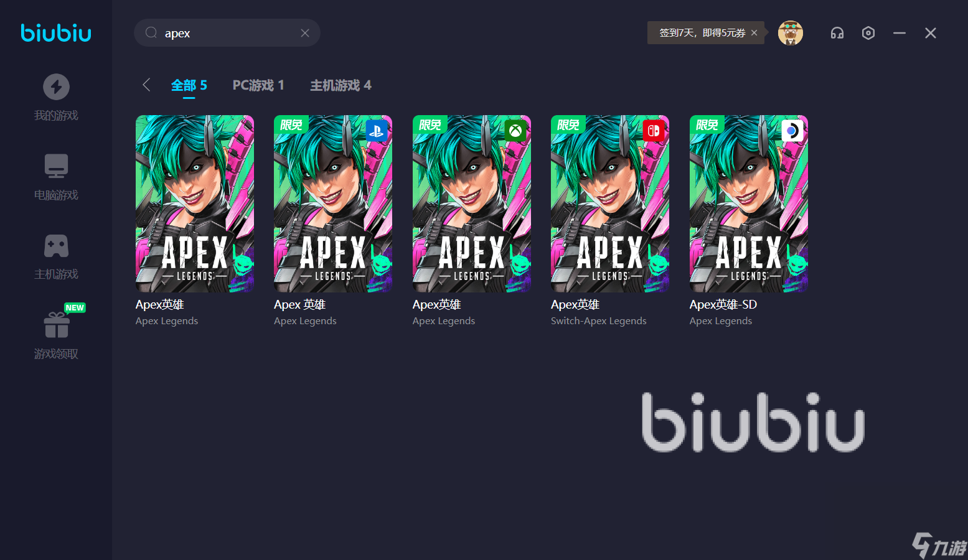968x560 pixels.
Task: Select the Xbox Apex Legends cover
Action: [x=472, y=203]
